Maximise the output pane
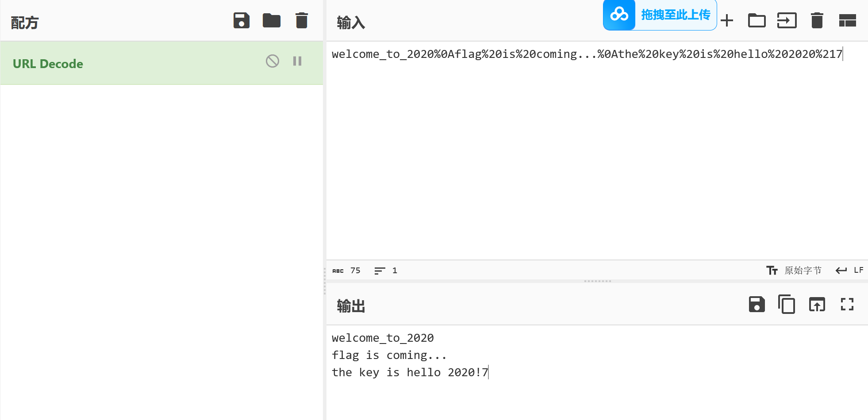 pyautogui.click(x=847, y=304)
